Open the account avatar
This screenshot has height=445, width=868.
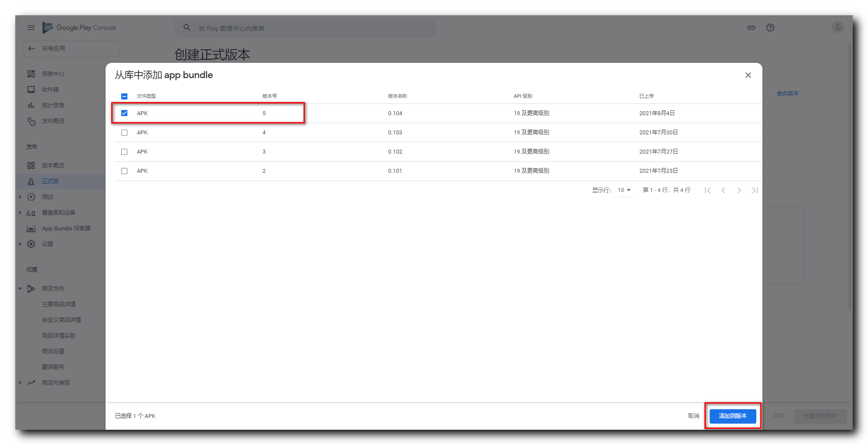[x=837, y=27]
